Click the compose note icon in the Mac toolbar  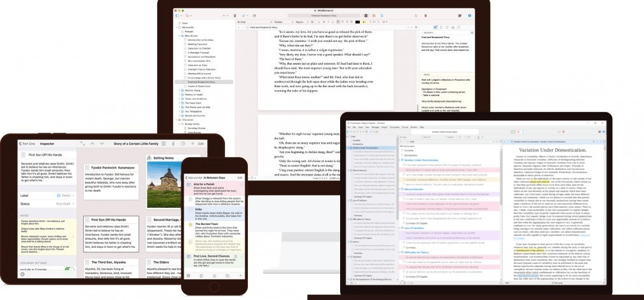click(x=254, y=16)
